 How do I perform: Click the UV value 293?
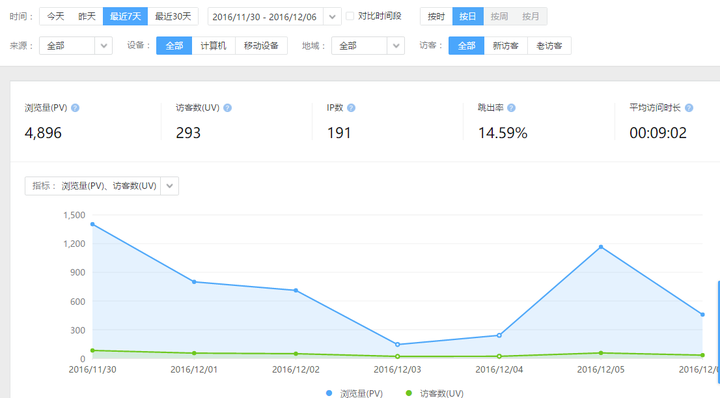click(x=188, y=133)
